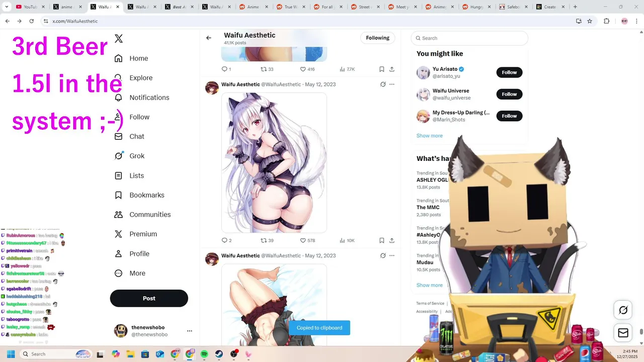Open the browser extensions menu
Image resolution: width=644 pixels, height=362 pixels.
click(x=606, y=21)
